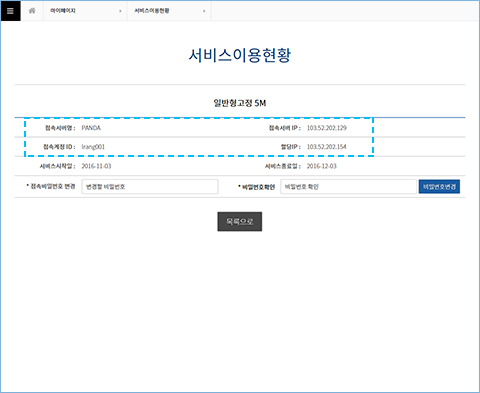Click the blue 비밀번호변경 button
The width and height of the screenshot is (480, 393).
tap(439, 187)
